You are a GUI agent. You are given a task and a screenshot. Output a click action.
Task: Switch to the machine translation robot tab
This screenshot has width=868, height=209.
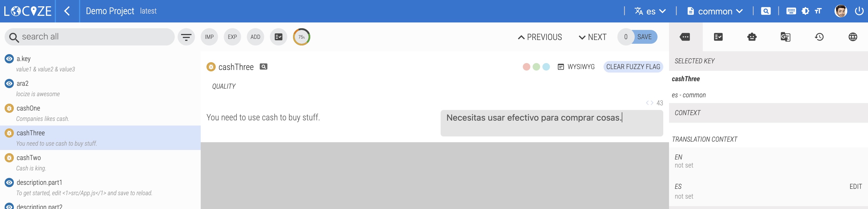point(752,37)
